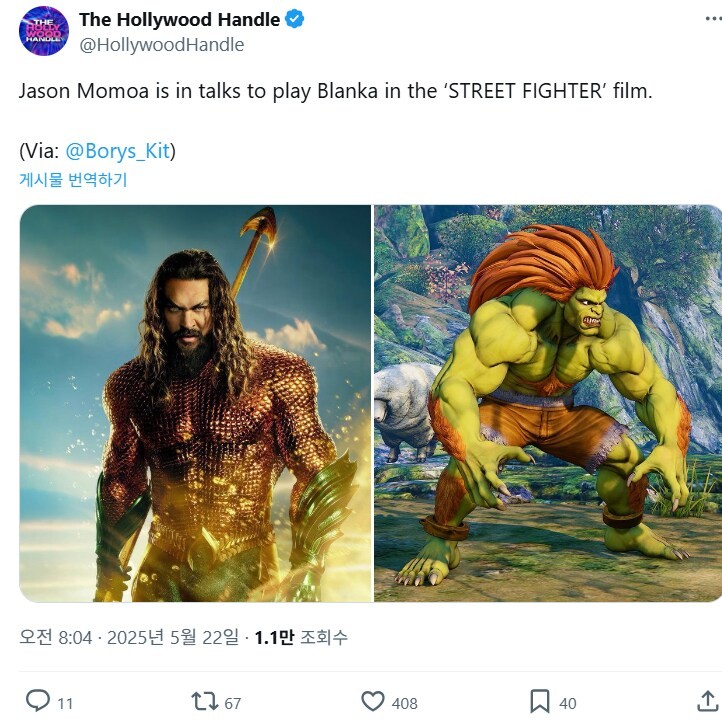Image resolution: width=722 pixels, height=725 pixels.
Task: Open the Blanka game image on the right
Action: tap(548, 403)
